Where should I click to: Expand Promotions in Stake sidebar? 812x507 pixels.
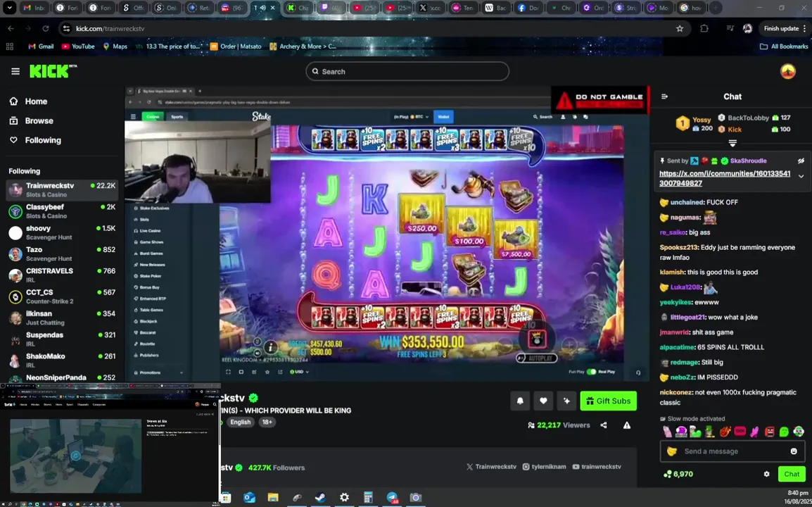158,373
